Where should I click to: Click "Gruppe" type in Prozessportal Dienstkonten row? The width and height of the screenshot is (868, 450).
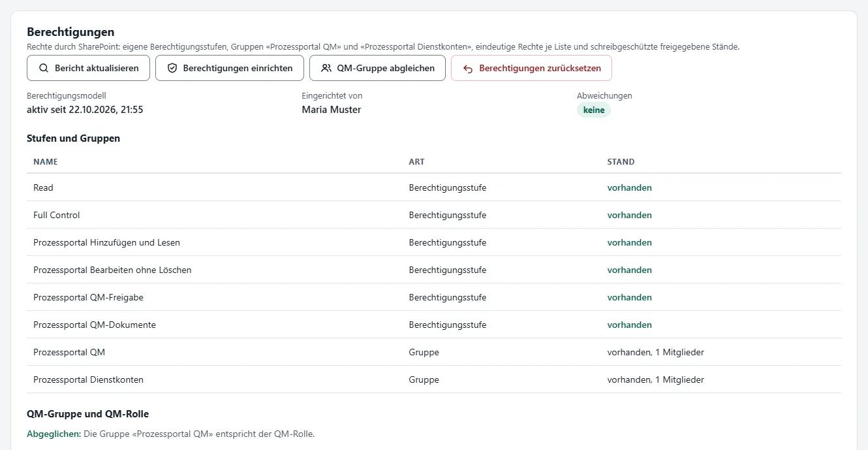(424, 379)
